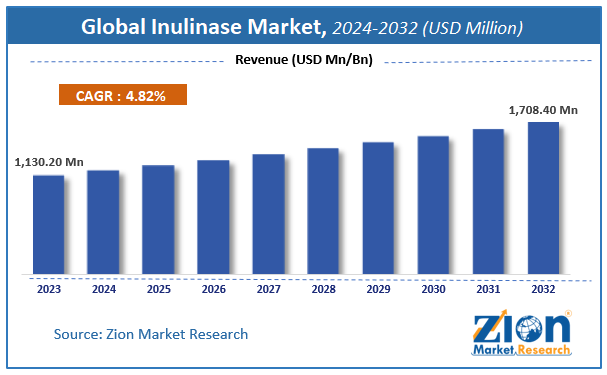Select the 2028 revenue bar

[x=323, y=211]
